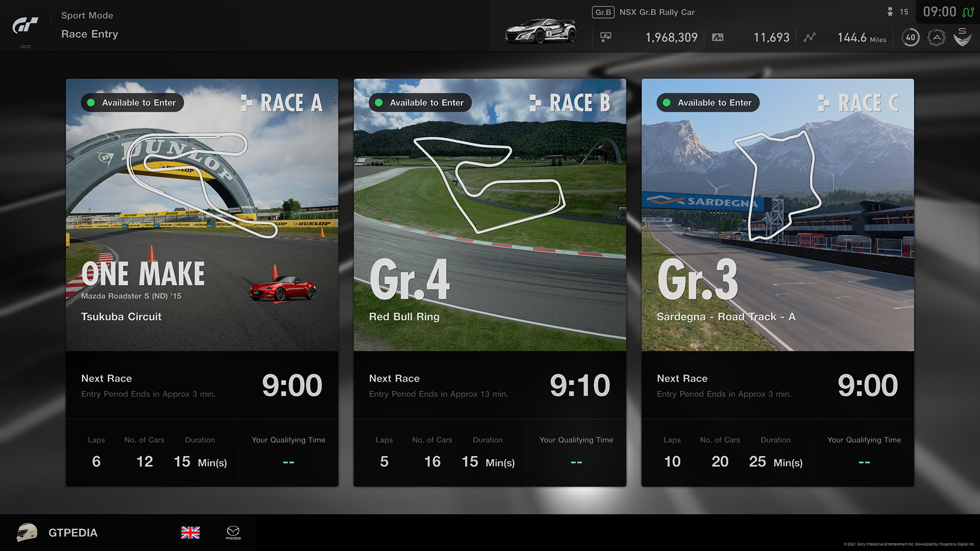
Task: Click Race A laps value 6
Action: tap(96, 462)
